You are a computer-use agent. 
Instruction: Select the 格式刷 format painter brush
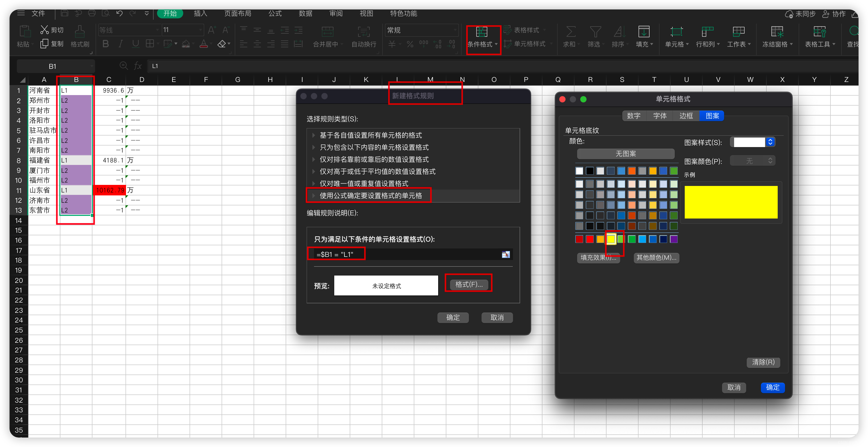[80, 32]
